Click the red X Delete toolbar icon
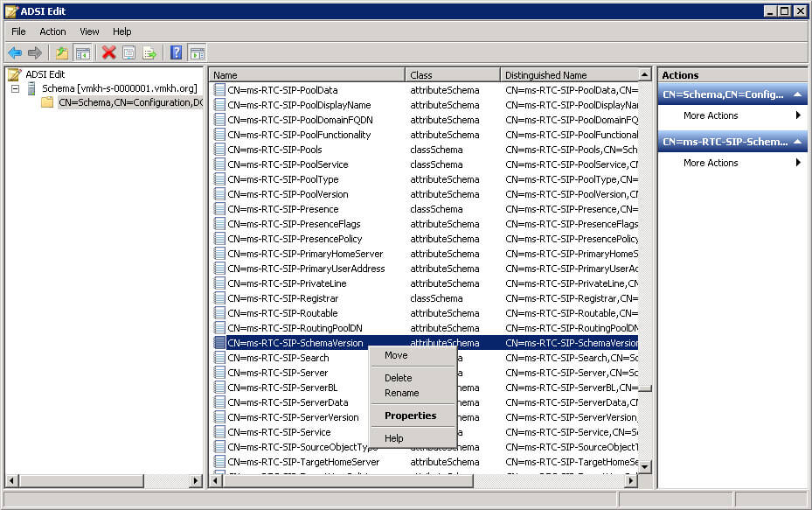The height and width of the screenshot is (510, 812). 108,52
